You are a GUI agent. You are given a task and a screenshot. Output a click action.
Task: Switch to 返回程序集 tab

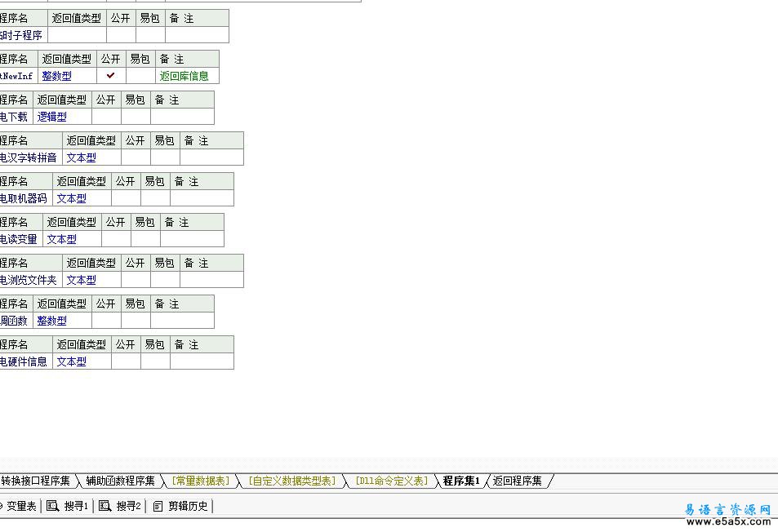517,481
